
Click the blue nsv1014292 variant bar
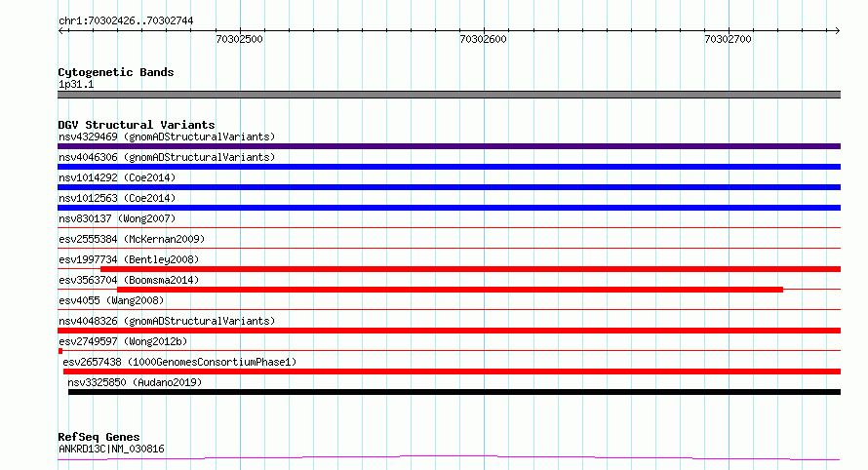pyautogui.click(x=449, y=187)
